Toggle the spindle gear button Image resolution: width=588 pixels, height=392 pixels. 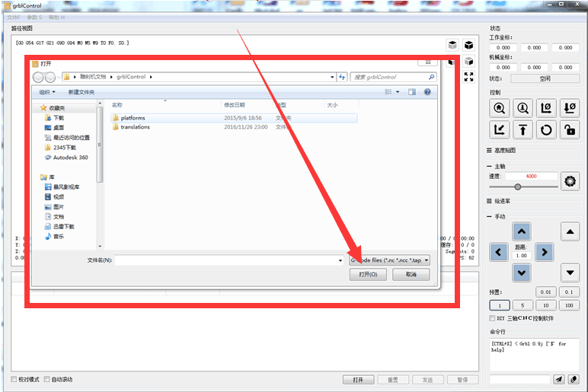tap(569, 181)
